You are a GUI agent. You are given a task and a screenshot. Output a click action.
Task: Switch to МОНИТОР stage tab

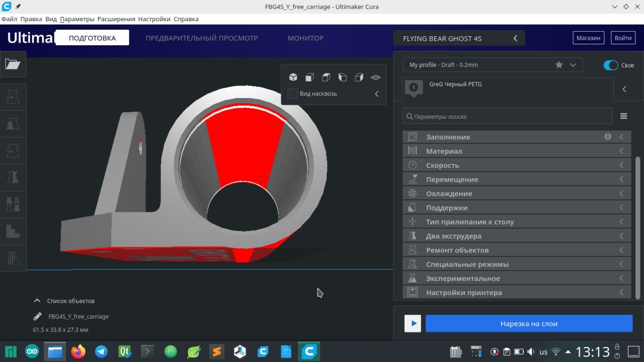(305, 38)
